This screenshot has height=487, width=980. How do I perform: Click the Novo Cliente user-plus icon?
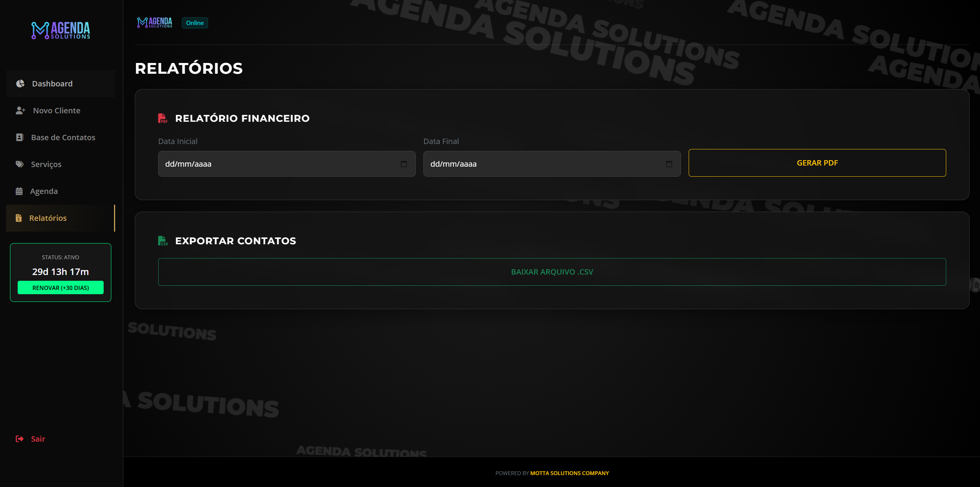tap(20, 111)
